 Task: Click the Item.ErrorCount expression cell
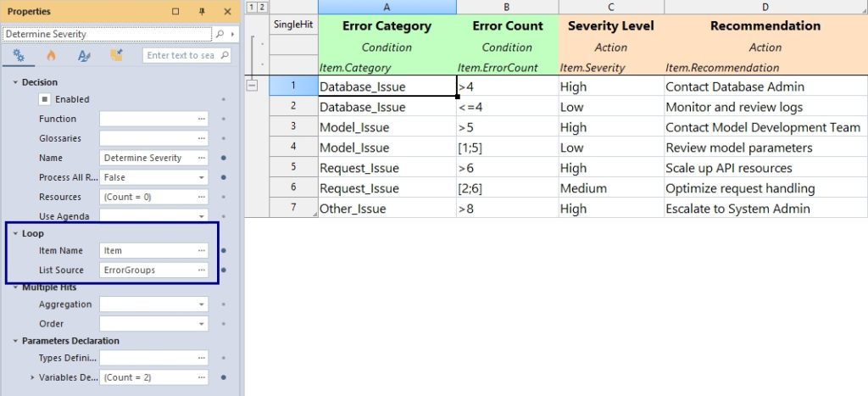click(508, 68)
